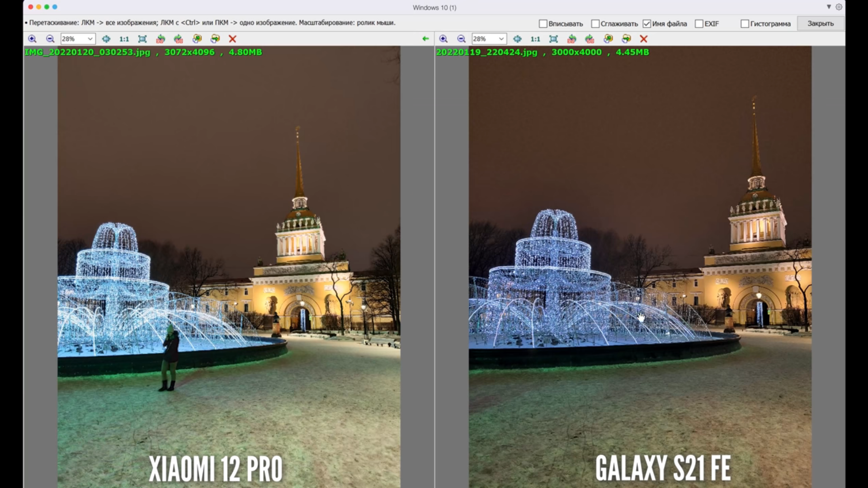
Task: Open left pane 28% zoom dropdown
Action: (x=90, y=39)
